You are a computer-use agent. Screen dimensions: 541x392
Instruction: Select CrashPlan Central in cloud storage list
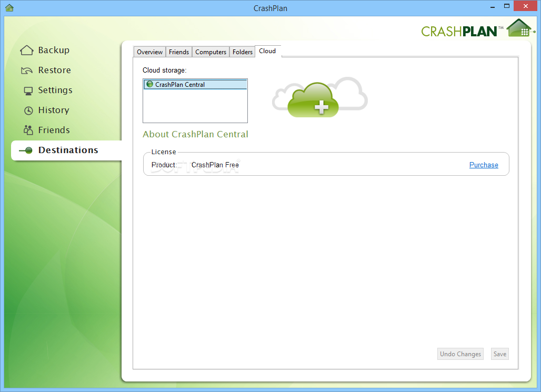click(x=195, y=85)
